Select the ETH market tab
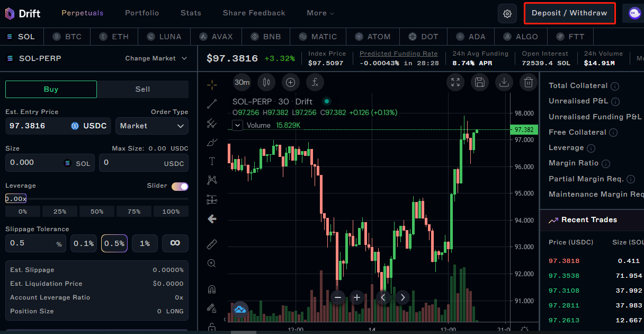Viewport: 644px width, 334px height. coord(114,37)
